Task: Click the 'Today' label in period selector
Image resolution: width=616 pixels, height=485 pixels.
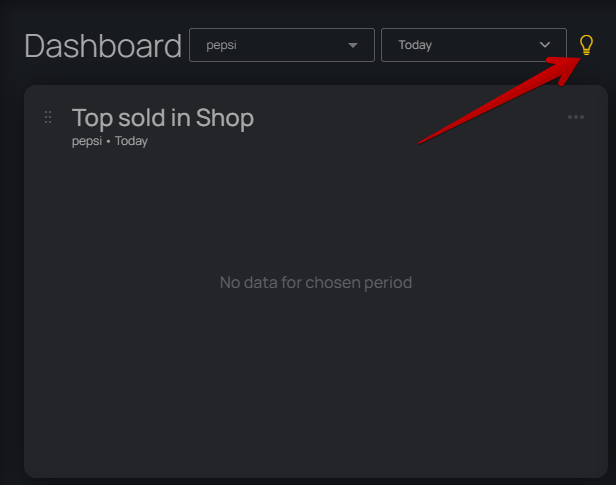Action: pos(415,45)
